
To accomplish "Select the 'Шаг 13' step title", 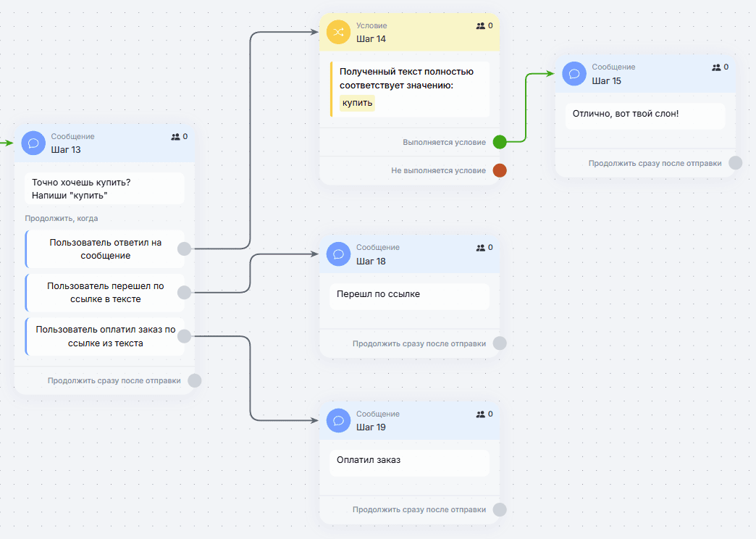I will 66,150.
